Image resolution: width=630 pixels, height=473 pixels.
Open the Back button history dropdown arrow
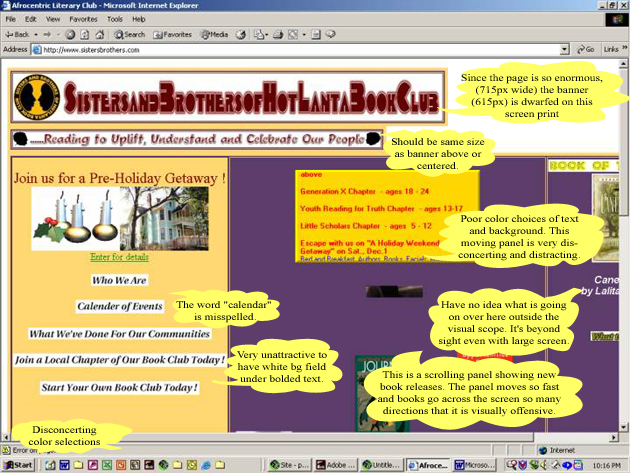[x=36, y=35]
